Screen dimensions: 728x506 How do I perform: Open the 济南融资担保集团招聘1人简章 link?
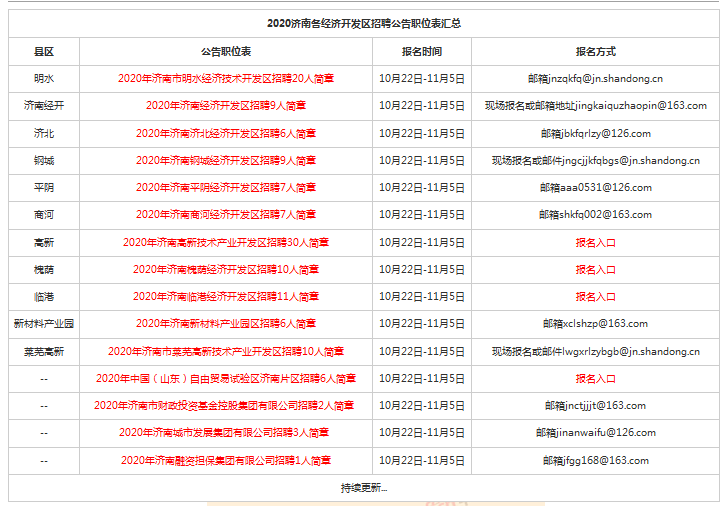pos(226,460)
